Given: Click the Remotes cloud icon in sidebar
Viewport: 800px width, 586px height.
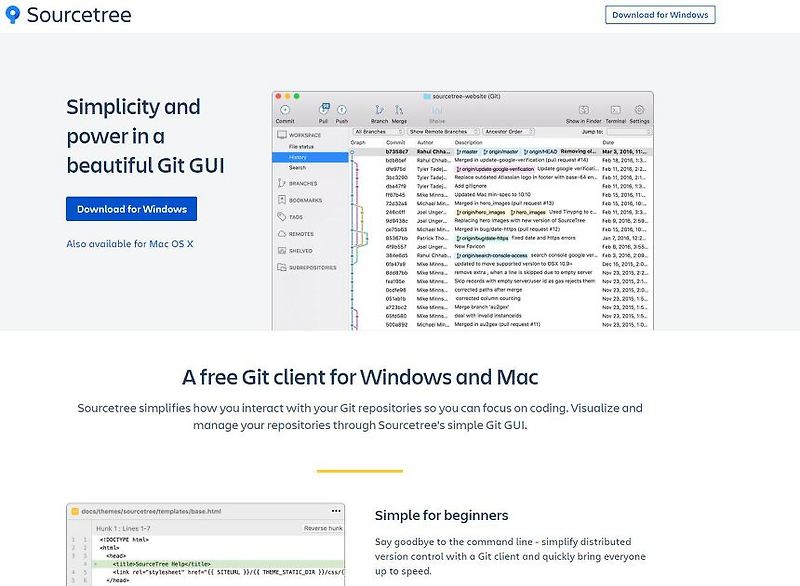Looking at the screenshot, I should pyautogui.click(x=282, y=234).
